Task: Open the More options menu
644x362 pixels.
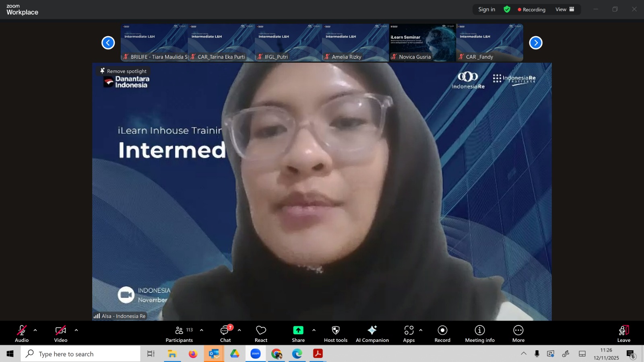Action: (518, 333)
